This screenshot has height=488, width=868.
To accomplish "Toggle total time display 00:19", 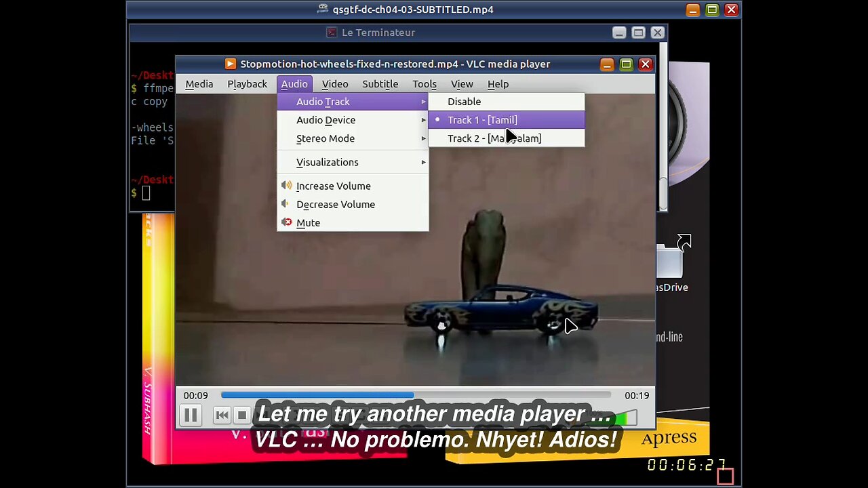I will coord(637,396).
